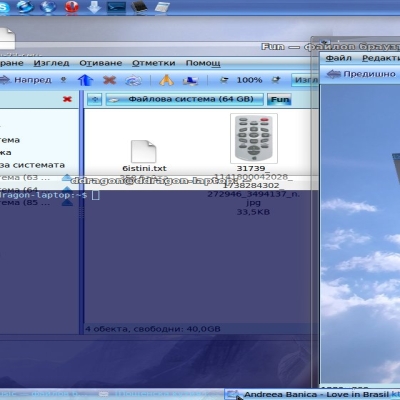Open the forward history dropdown arrow next to Напред

(x=63, y=80)
